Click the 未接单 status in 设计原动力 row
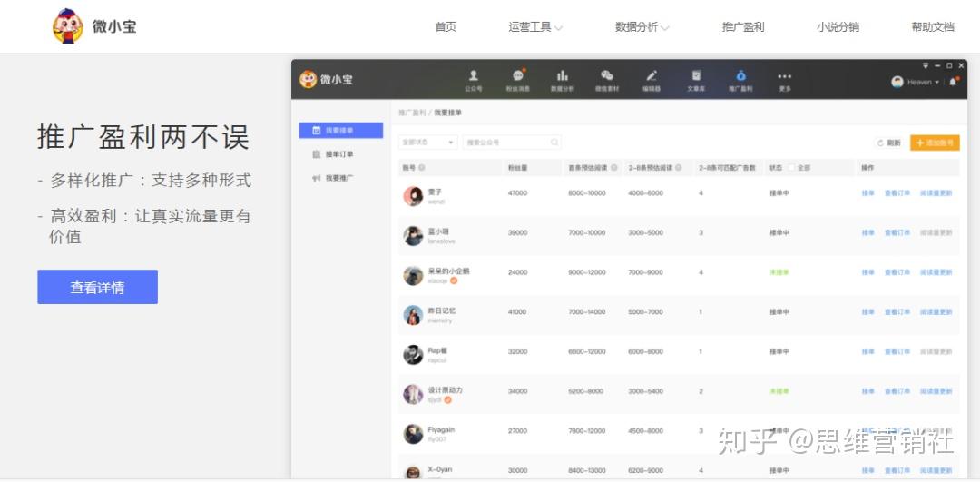This screenshot has width=980, height=482. coord(779,391)
